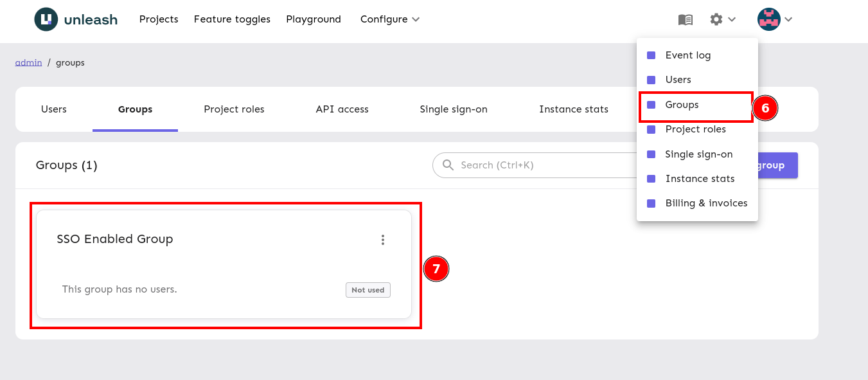Open the API access tab
Screen dimensions: 868x380
click(342, 109)
